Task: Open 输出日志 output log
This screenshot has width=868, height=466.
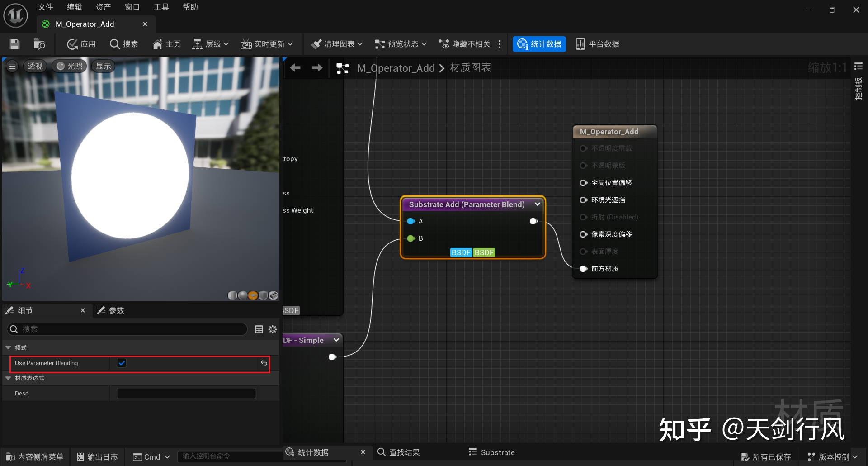Action: pos(97,456)
